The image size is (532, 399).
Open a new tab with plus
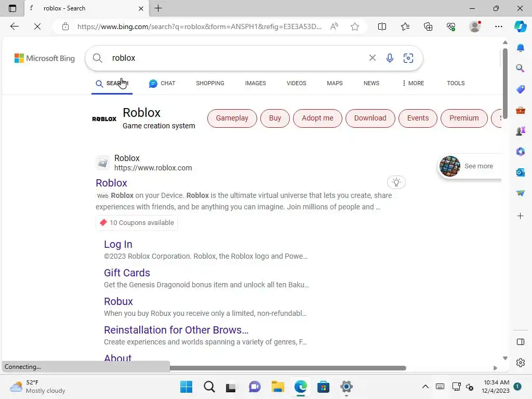click(158, 8)
